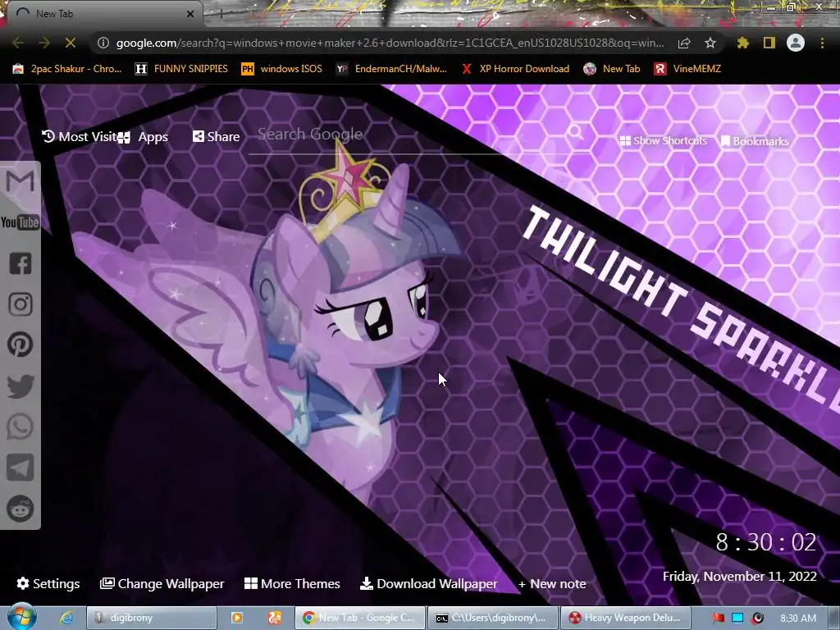Open the Apps menu
840x630 pixels.
tap(143, 137)
